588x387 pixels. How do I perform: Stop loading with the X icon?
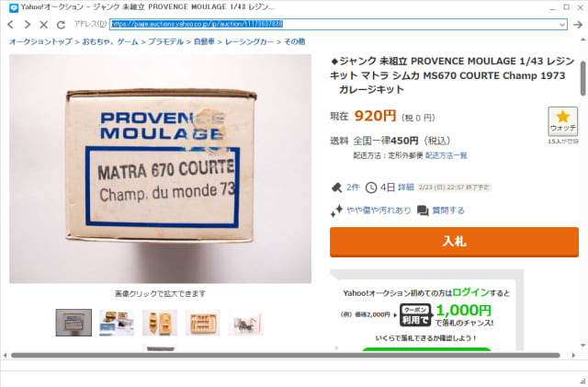pyautogui.click(x=43, y=25)
